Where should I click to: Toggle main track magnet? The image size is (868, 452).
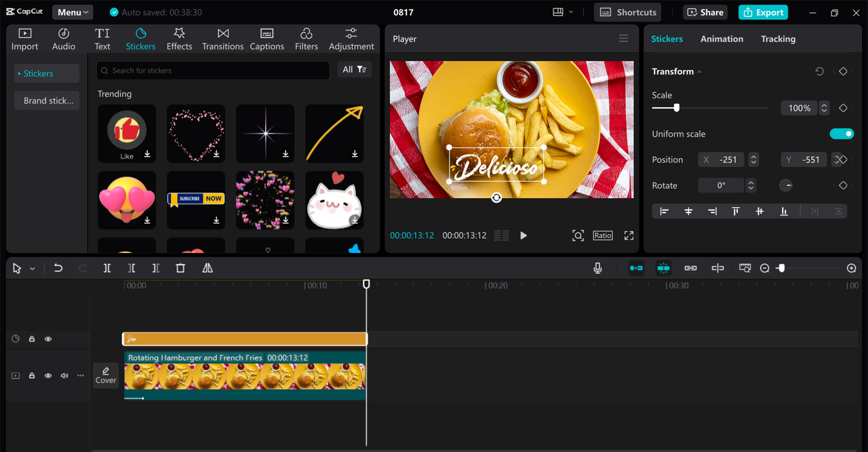636,268
